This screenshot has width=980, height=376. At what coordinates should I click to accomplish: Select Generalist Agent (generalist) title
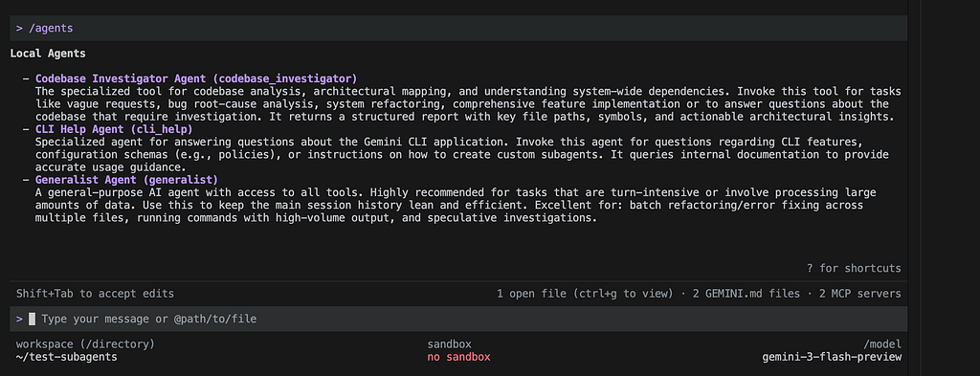(127, 180)
